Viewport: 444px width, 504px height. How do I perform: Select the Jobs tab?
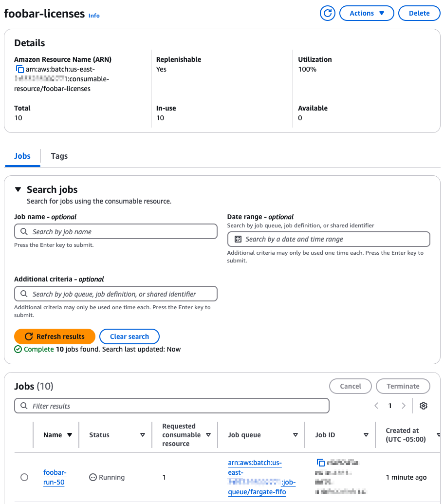22,156
